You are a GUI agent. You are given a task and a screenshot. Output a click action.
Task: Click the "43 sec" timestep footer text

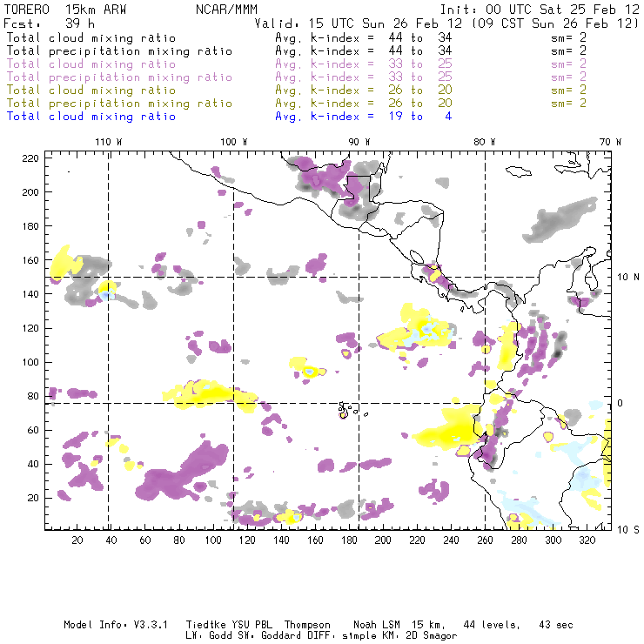click(x=556, y=625)
